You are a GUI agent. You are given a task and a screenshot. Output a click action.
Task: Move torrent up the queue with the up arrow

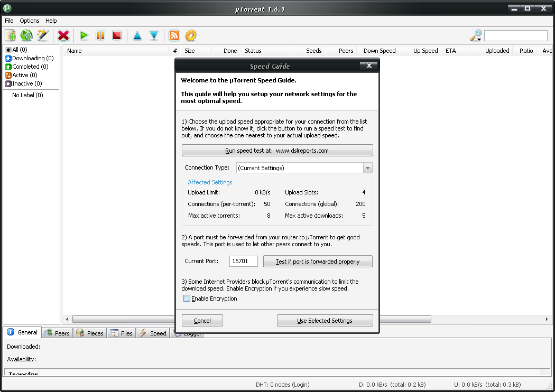[137, 35]
